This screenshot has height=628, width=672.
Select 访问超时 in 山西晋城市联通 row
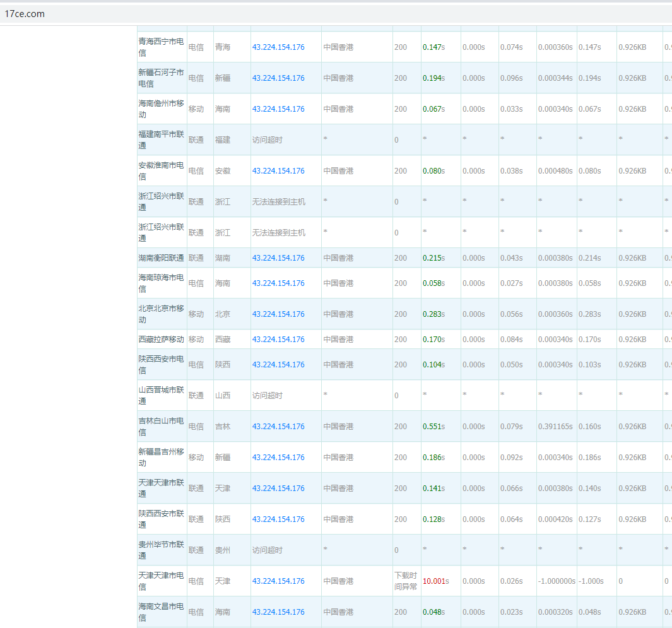(x=268, y=396)
